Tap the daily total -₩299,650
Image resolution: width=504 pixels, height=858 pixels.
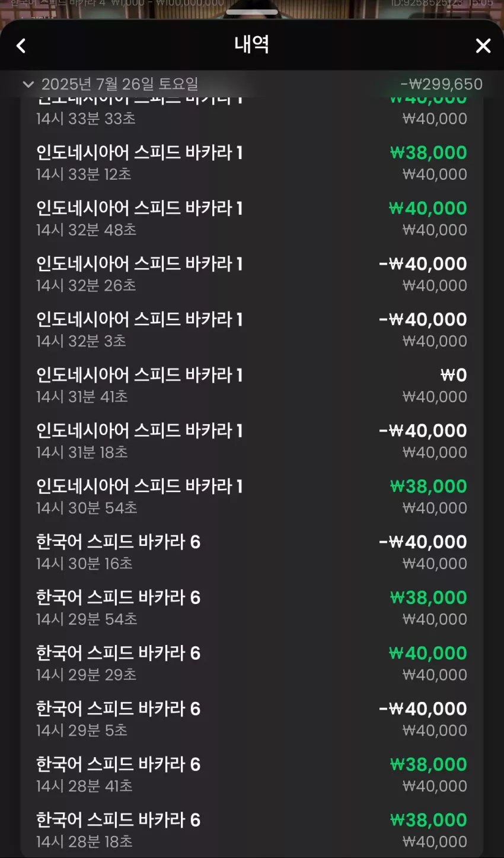(442, 84)
